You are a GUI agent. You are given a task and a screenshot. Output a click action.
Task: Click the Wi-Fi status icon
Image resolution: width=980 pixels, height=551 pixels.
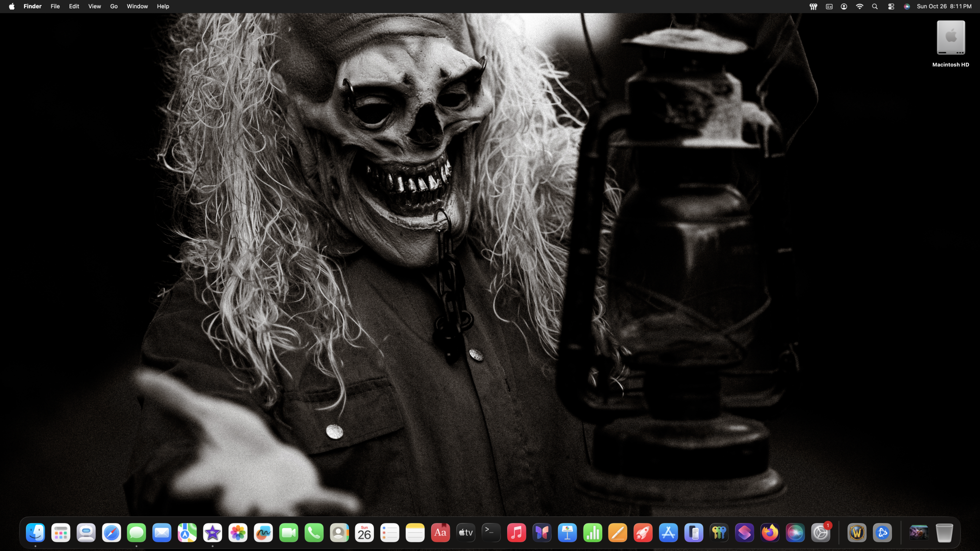pyautogui.click(x=859, y=6)
